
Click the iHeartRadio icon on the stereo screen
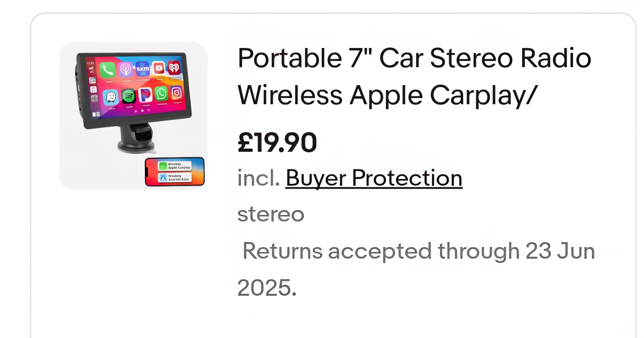pyautogui.click(x=174, y=68)
